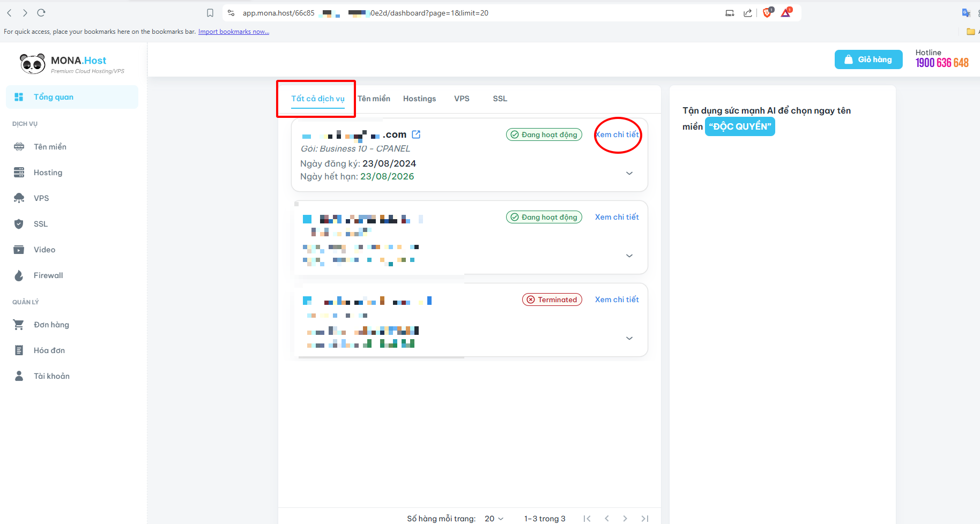This screenshot has height=524, width=980.
Task: Open site settings icon in address bar
Action: [231, 13]
